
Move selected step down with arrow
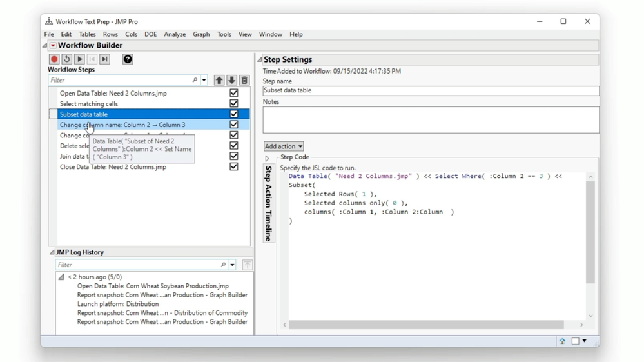(231, 81)
